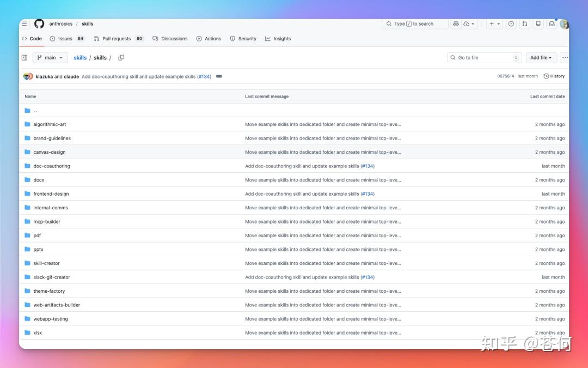The image size is (588, 368).
Task: Expand the commit message ellipsis
Action: pyautogui.click(x=219, y=76)
